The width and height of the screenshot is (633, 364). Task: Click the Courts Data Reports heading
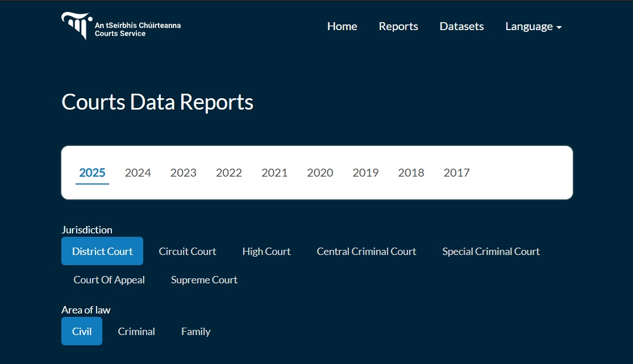click(157, 102)
